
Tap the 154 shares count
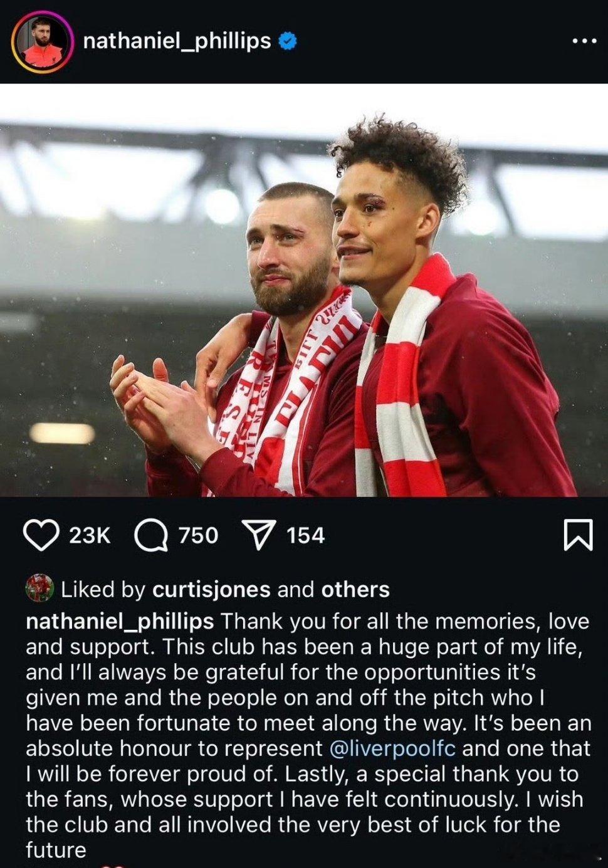click(306, 536)
